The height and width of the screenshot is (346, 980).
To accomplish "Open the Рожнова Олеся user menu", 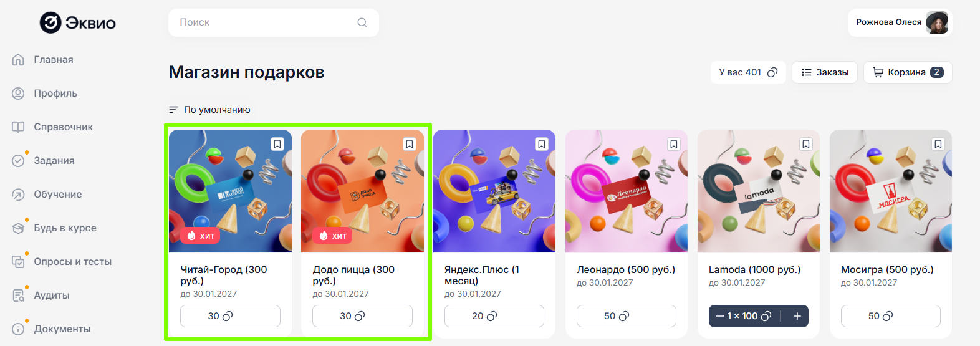I will (x=900, y=22).
